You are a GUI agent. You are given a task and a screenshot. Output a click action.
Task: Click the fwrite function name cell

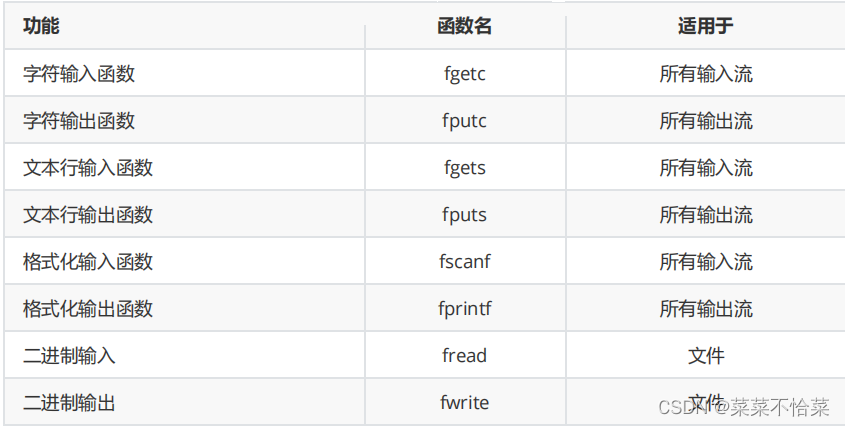[x=465, y=403]
